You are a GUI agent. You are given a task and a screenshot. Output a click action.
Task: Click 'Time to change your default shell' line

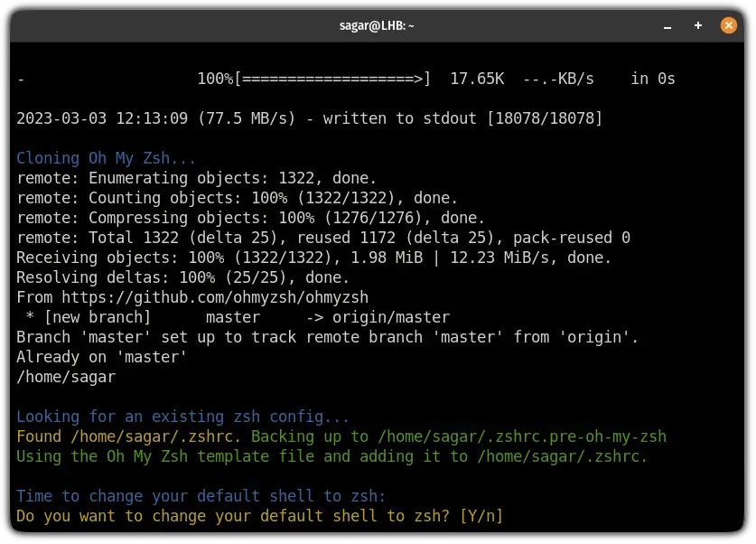(201, 496)
